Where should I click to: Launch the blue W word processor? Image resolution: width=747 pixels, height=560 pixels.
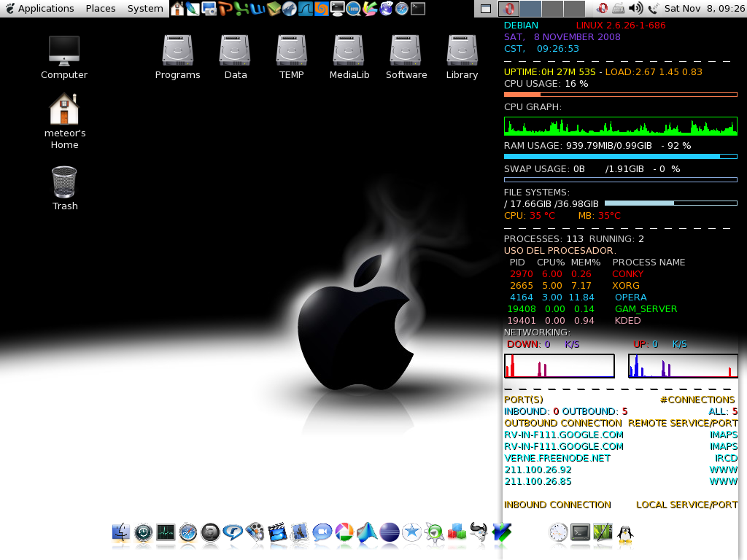[258, 9]
